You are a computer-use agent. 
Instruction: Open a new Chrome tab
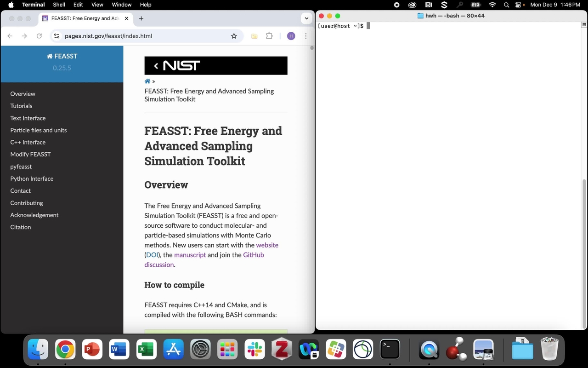[x=141, y=18]
